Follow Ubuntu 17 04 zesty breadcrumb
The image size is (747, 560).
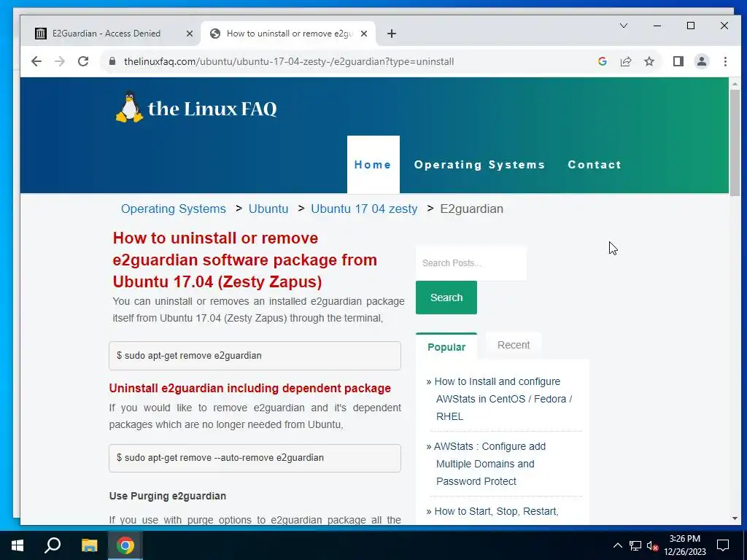tap(364, 209)
